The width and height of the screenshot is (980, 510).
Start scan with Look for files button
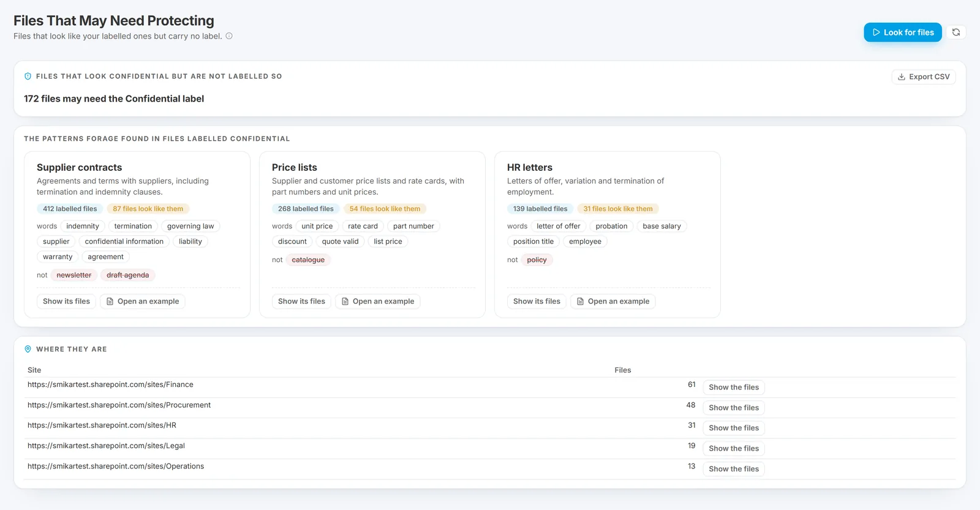(903, 32)
